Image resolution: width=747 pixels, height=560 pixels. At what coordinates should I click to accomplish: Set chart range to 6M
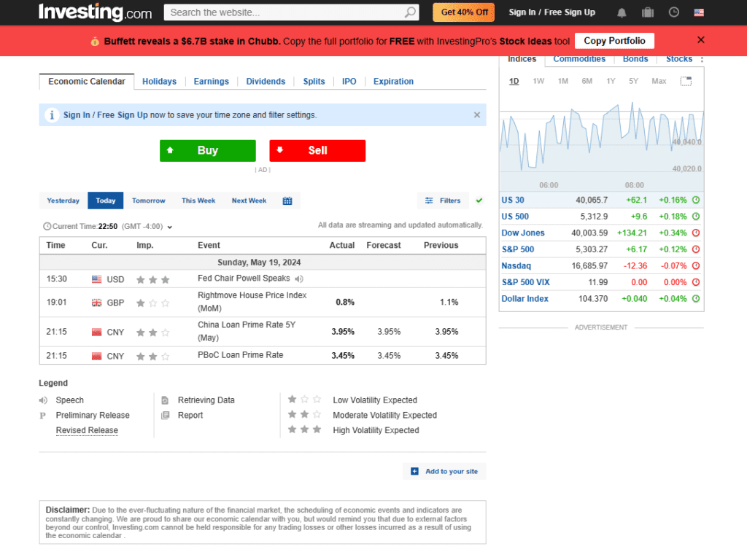click(x=587, y=81)
